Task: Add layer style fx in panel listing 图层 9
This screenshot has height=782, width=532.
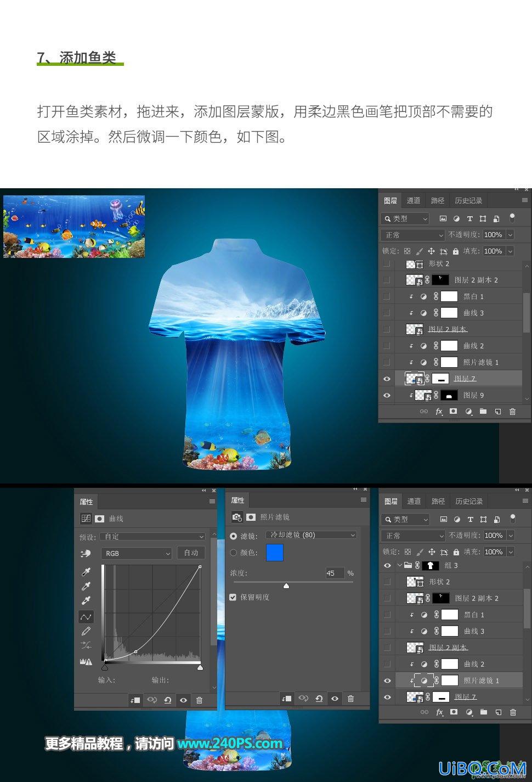Action: (439, 411)
